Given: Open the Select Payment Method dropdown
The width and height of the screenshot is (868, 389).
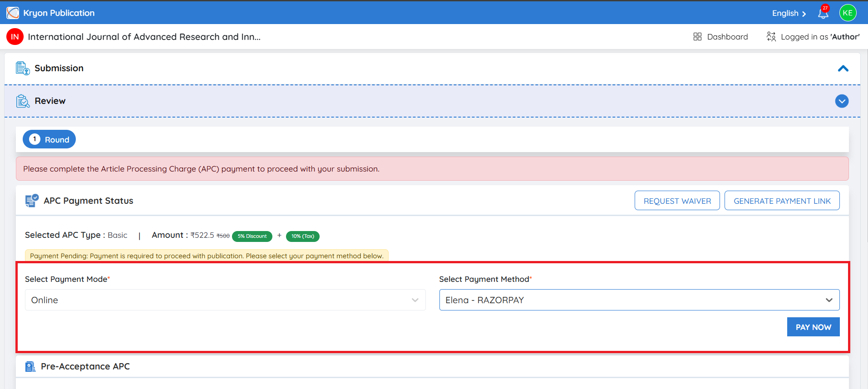Looking at the screenshot, I should coord(639,300).
